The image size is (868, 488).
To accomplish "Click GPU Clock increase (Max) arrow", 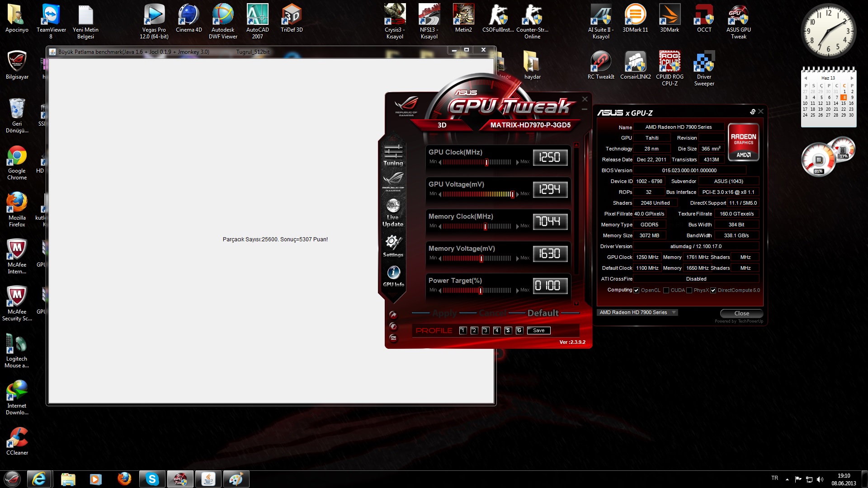I will pyautogui.click(x=518, y=162).
